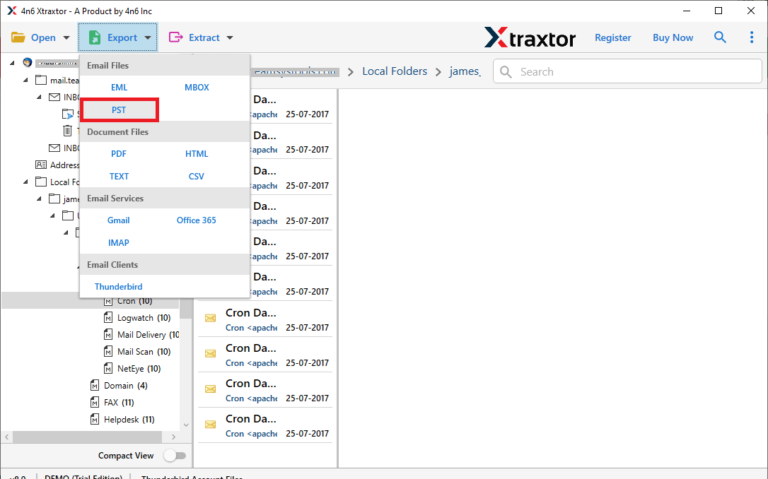Open the three-dot more options menu
The height and width of the screenshot is (479, 768).
[x=751, y=37]
